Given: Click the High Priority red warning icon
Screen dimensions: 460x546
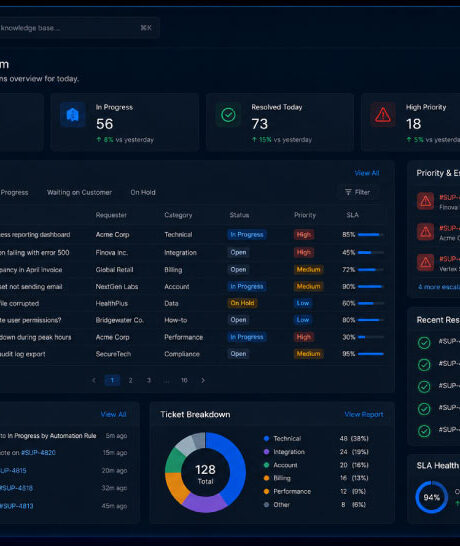Looking at the screenshot, I should (383, 115).
